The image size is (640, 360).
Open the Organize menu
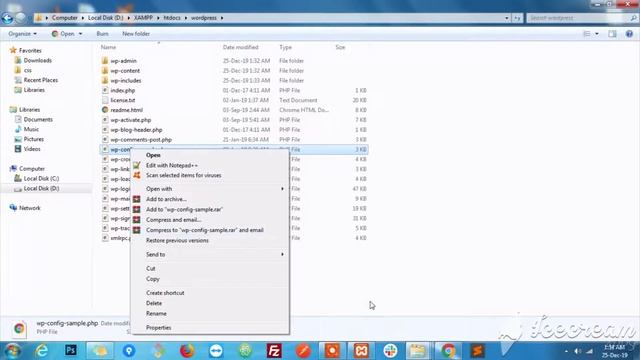[22, 34]
